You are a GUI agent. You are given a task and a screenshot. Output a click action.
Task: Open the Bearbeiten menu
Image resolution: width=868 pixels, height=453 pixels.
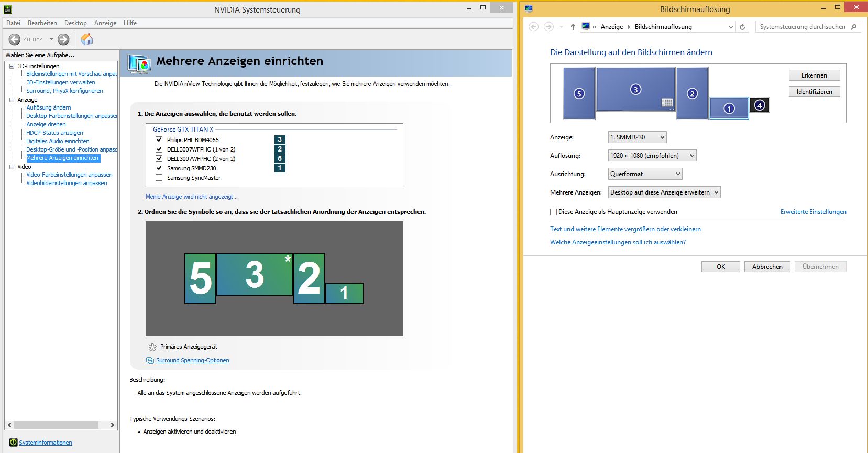point(42,23)
